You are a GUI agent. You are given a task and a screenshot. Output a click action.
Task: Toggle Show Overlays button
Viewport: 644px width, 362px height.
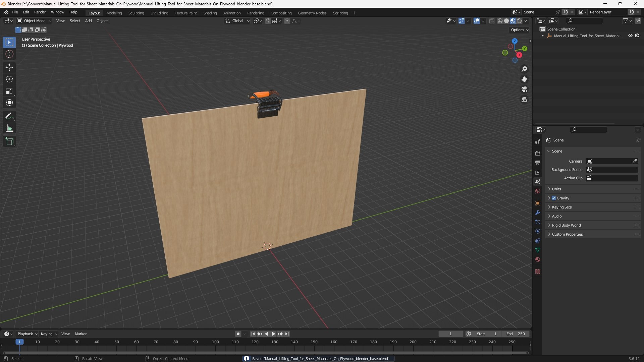477,21
